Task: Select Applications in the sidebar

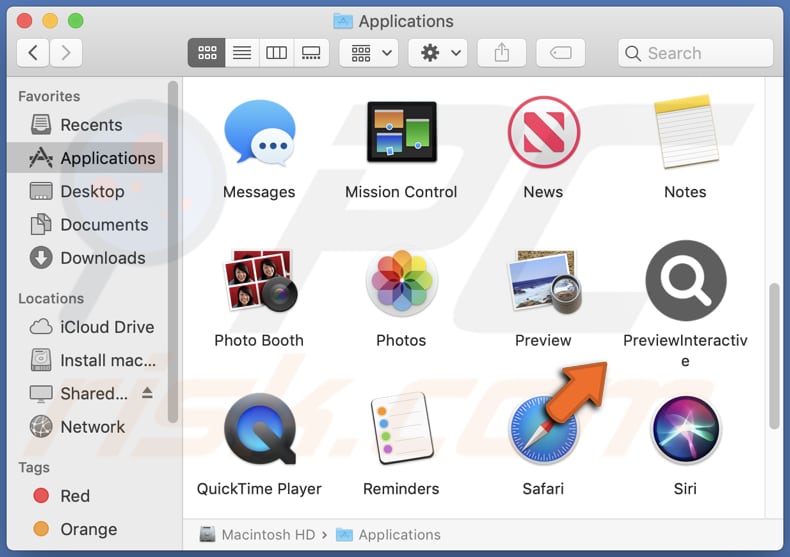Action: click(86, 158)
